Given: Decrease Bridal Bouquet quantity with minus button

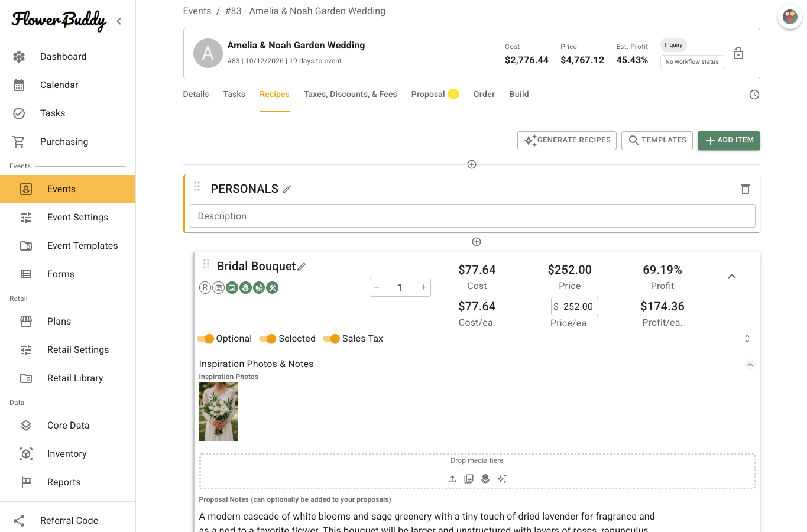Looking at the screenshot, I should click(x=377, y=287).
